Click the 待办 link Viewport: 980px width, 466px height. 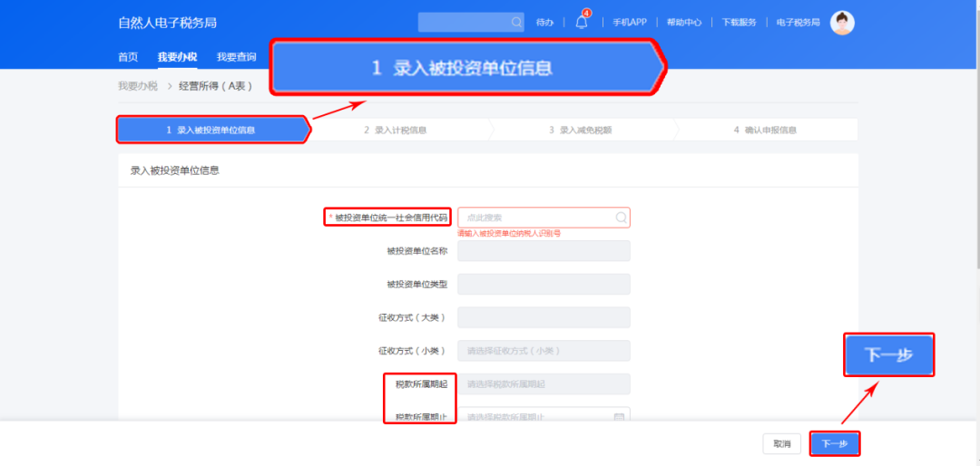point(545,23)
